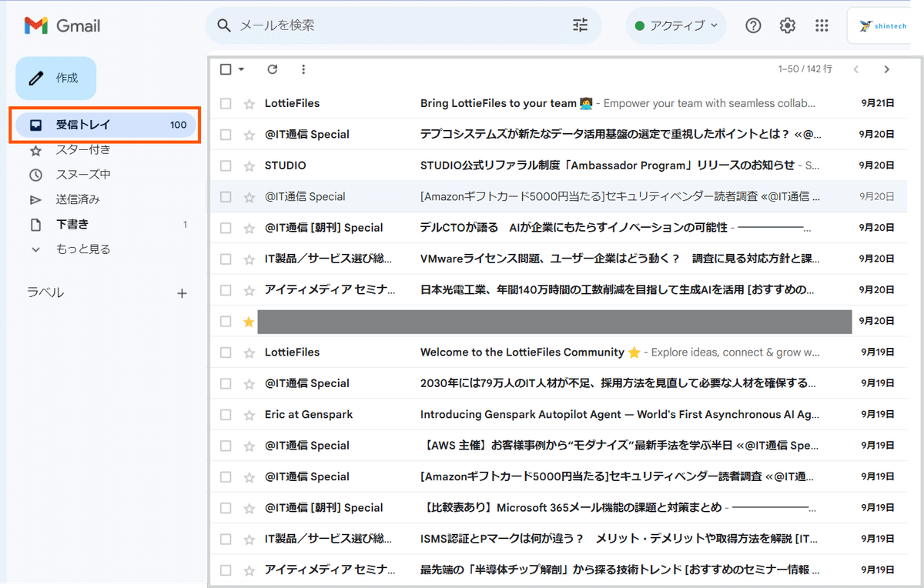Open the アクティブ status dropdown

pyautogui.click(x=676, y=25)
